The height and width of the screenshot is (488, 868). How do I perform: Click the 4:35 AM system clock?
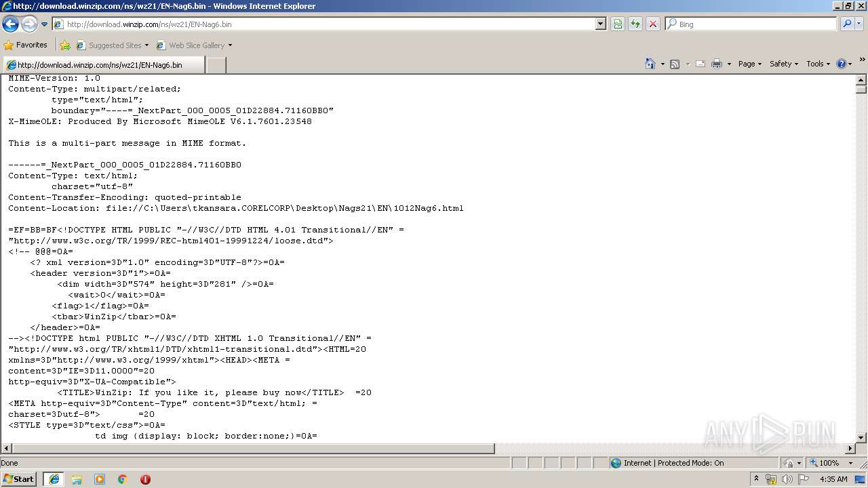[833, 479]
